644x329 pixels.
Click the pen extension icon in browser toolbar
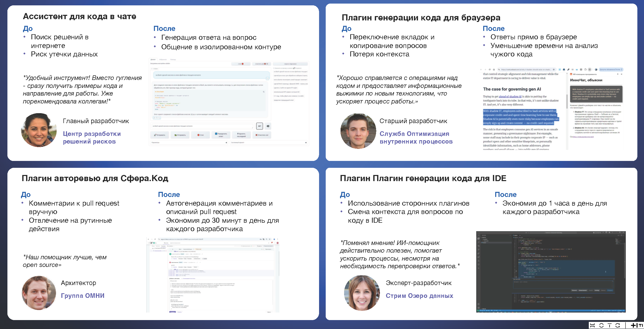pos(568,69)
